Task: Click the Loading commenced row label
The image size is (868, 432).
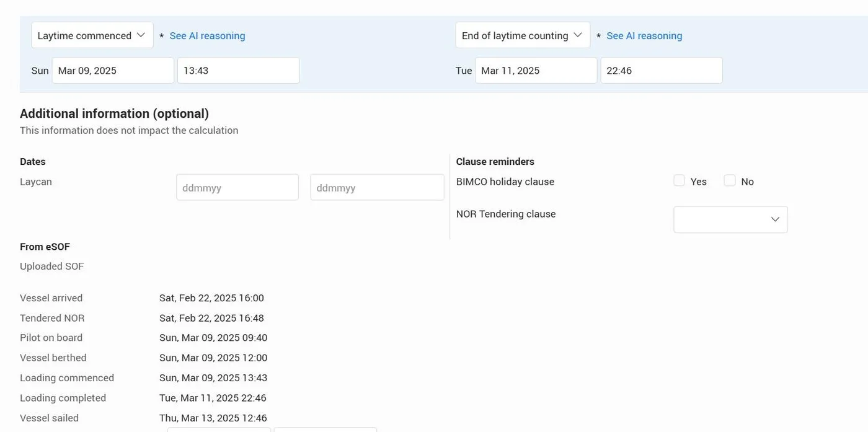Action: click(x=67, y=378)
